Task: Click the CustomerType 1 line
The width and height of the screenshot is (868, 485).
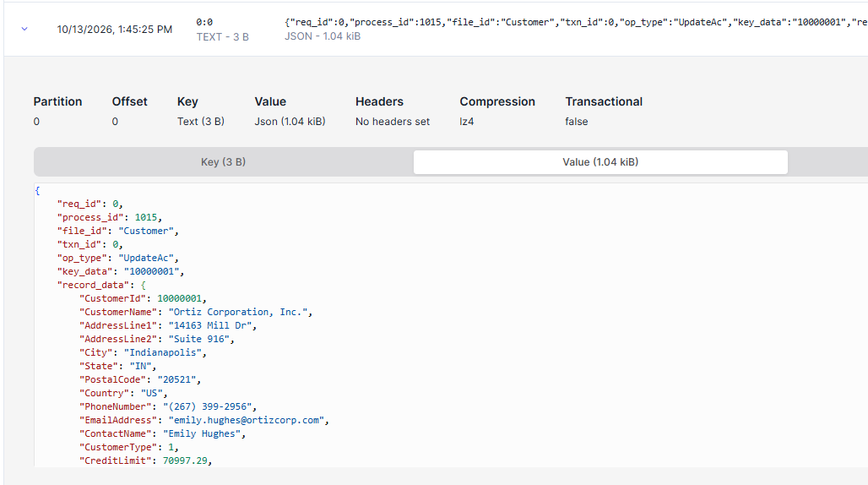Action: (x=128, y=447)
